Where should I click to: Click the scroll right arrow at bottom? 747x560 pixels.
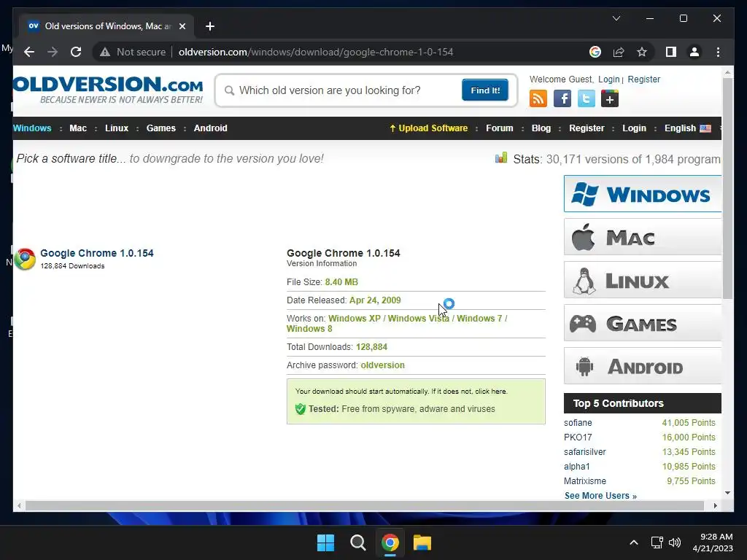(x=715, y=506)
